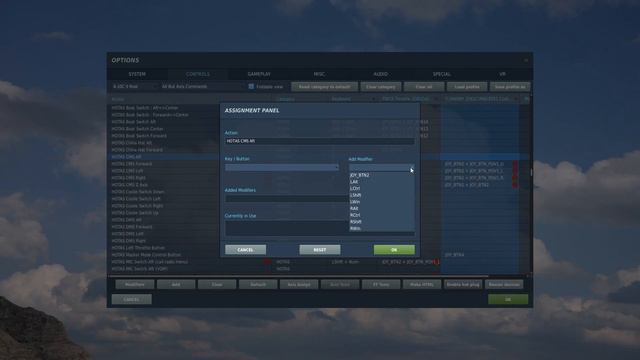The image size is (640, 360).
Task: Choose LWin from the modifier list
Action: pos(382,202)
